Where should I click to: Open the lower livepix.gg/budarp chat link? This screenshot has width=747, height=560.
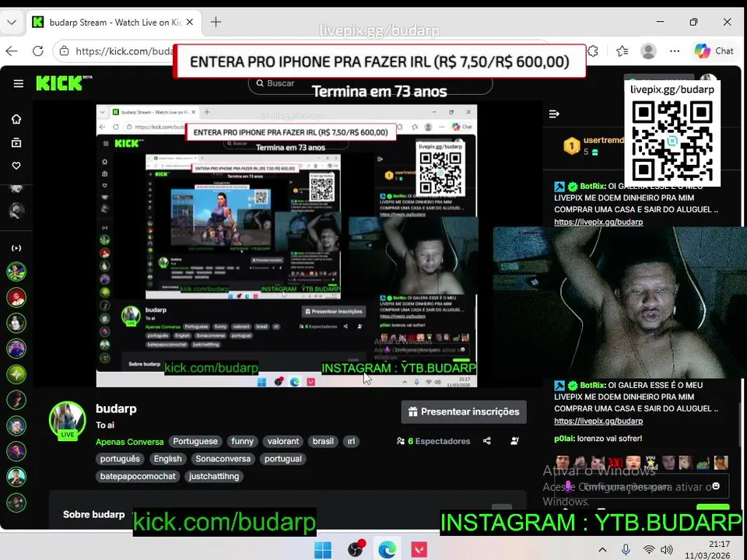click(x=598, y=421)
